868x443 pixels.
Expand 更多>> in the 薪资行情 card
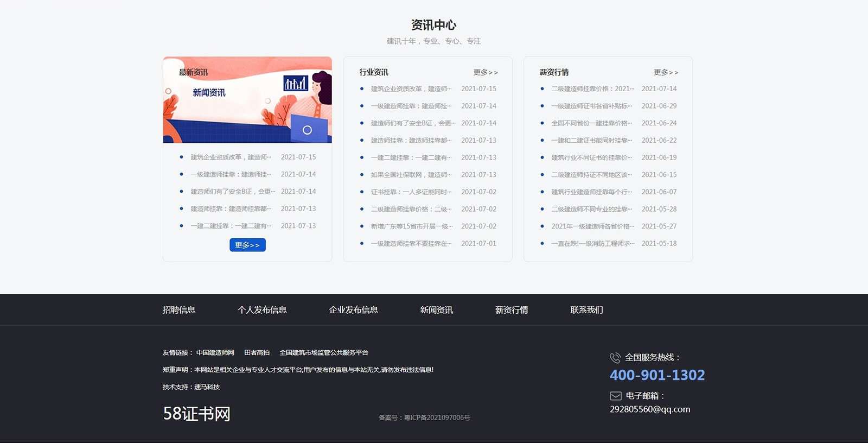point(666,72)
